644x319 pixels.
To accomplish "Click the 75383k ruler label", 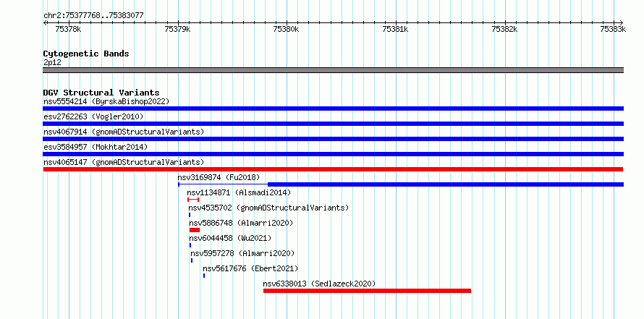I will click(613, 29).
